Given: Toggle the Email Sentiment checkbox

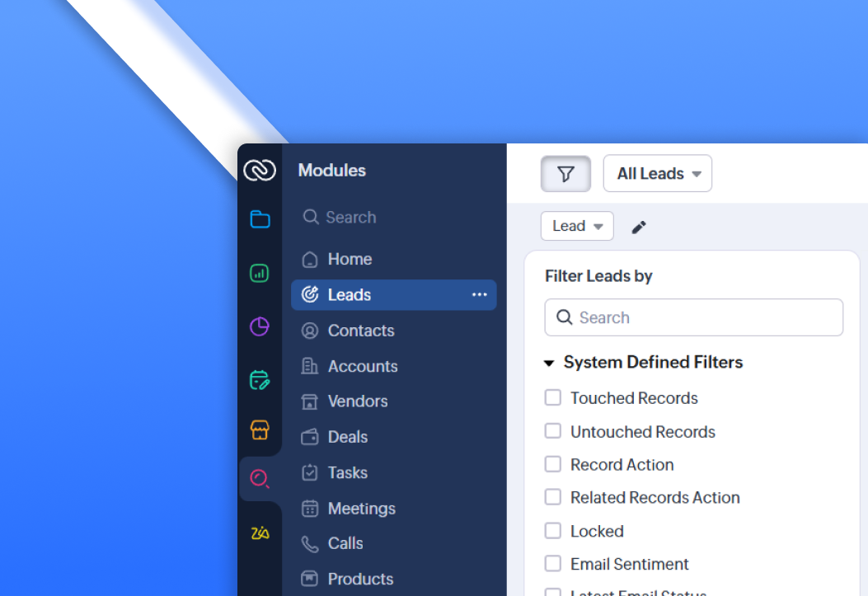Looking at the screenshot, I should point(552,564).
